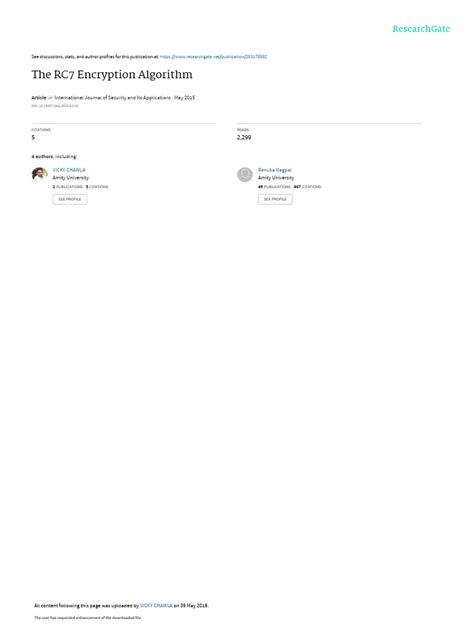The width and height of the screenshot is (474, 632).
Task: Click the Reads count of 2,299
Action: 244,137
